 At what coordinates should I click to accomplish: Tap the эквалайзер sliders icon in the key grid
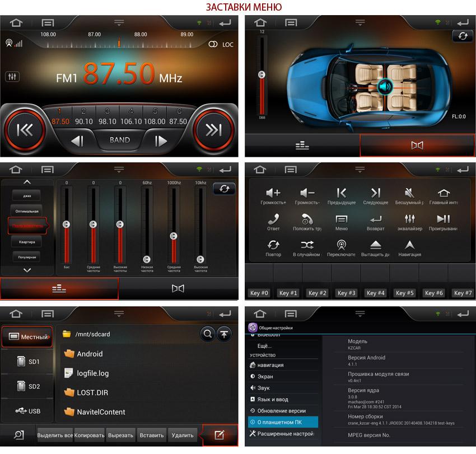click(x=409, y=219)
